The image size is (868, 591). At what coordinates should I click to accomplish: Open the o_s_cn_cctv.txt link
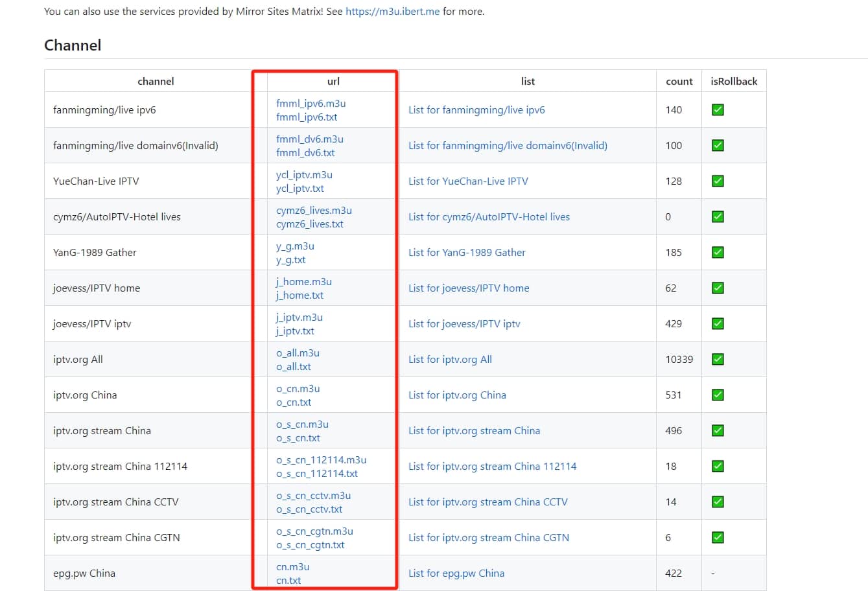click(309, 509)
